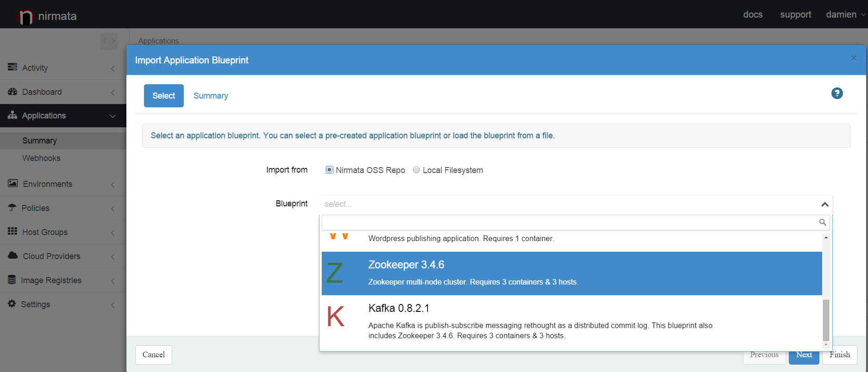Open the damien user menu
868x372 pixels.
tap(846, 14)
